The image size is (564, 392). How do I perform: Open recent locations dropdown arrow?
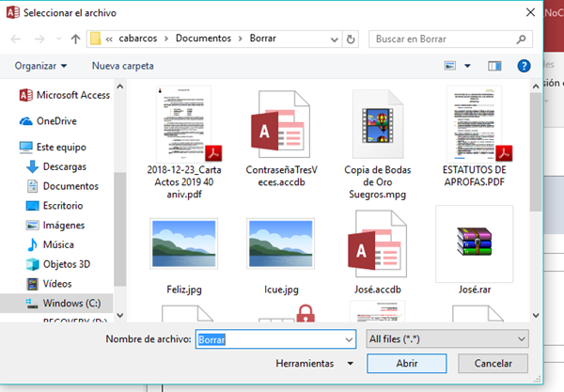tap(58, 39)
